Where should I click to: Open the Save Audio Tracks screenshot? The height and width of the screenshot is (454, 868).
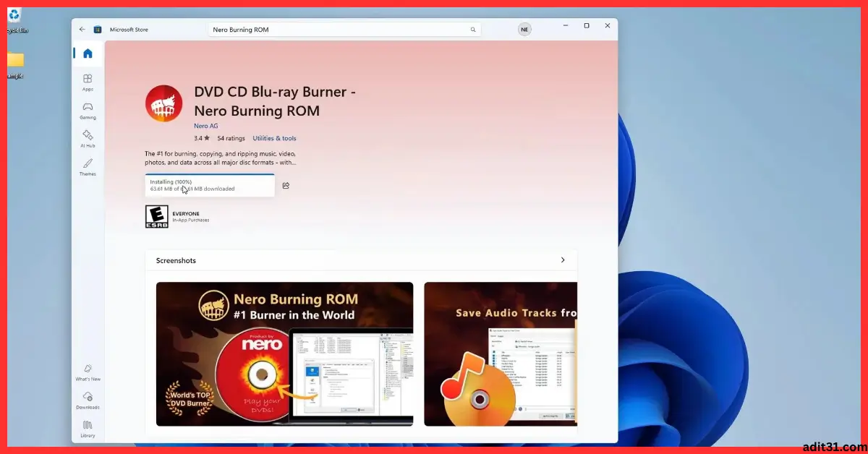point(501,354)
